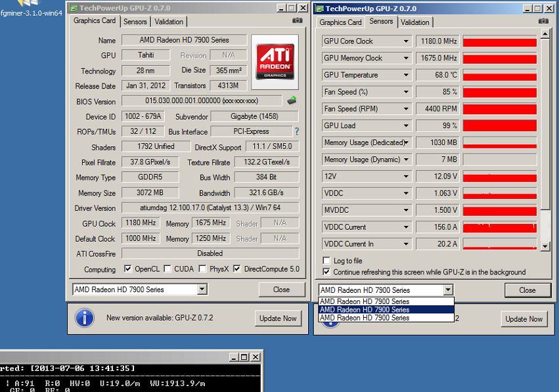This screenshot has width=559, height=392.
Task: Open the Memory Usage (Dedicated) dropdown
Action: pos(406,142)
